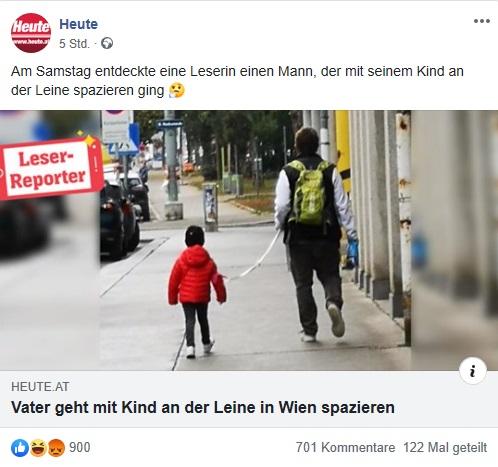Click the HEUTE.AT source domain label

[40, 387]
